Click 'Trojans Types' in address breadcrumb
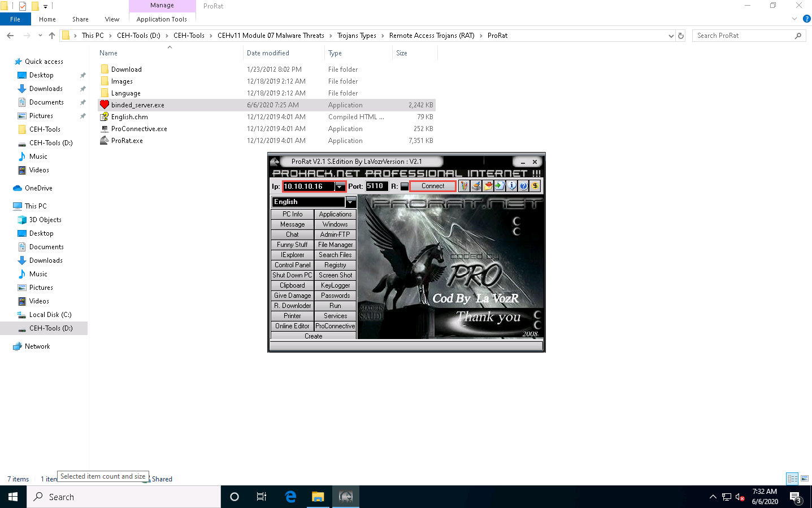The image size is (812, 508). click(x=357, y=36)
